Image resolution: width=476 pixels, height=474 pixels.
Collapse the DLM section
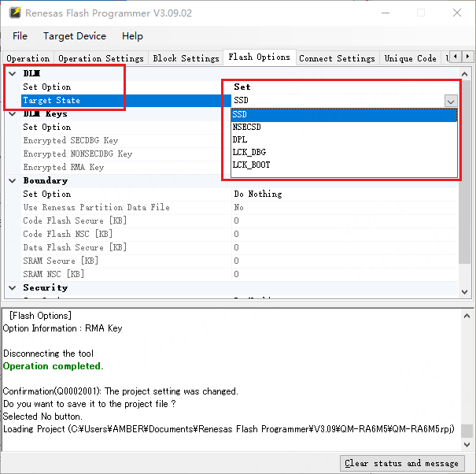[11, 73]
